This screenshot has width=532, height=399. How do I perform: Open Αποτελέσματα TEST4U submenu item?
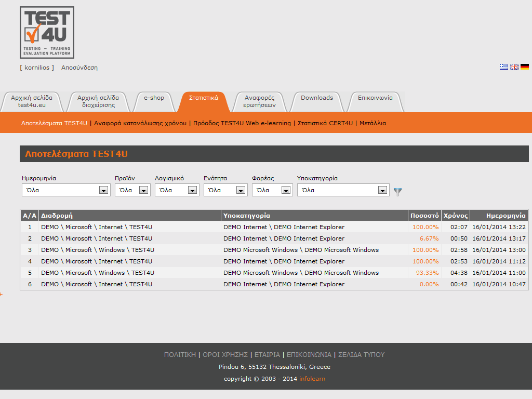point(54,123)
